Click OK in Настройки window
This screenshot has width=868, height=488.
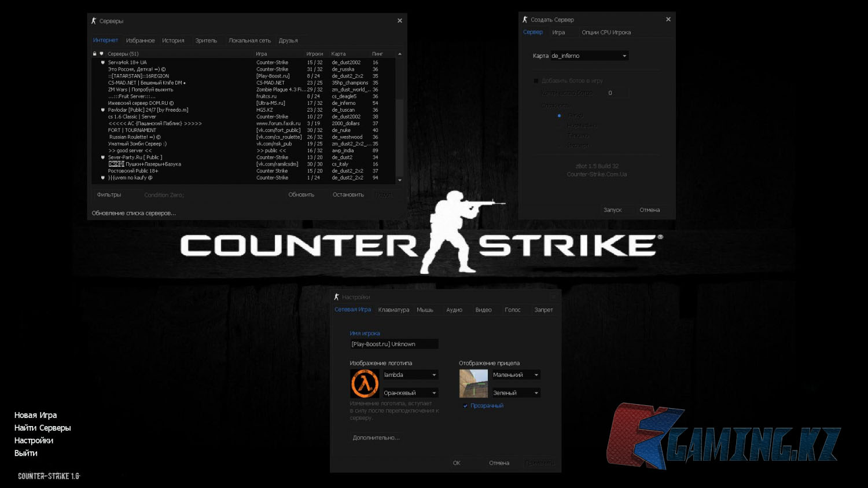457,463
